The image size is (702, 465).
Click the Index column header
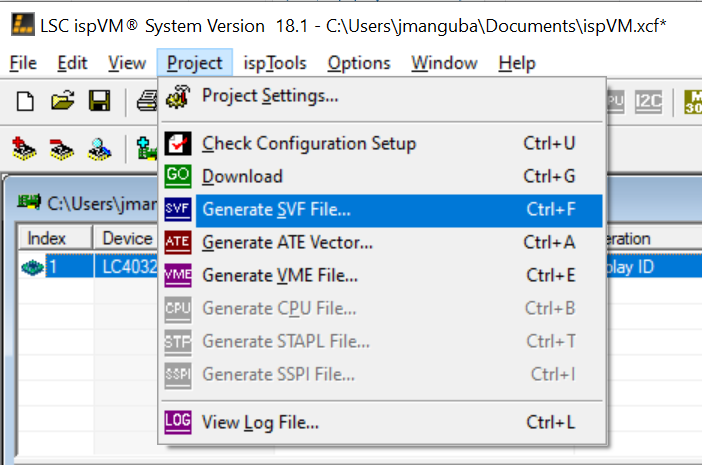[47, 238]
